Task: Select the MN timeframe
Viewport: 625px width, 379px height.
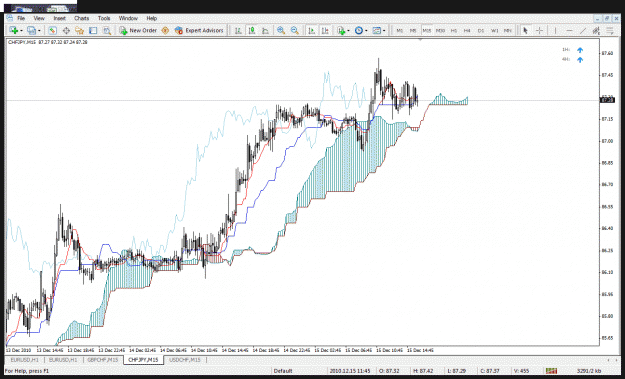Action: (508, 31)
